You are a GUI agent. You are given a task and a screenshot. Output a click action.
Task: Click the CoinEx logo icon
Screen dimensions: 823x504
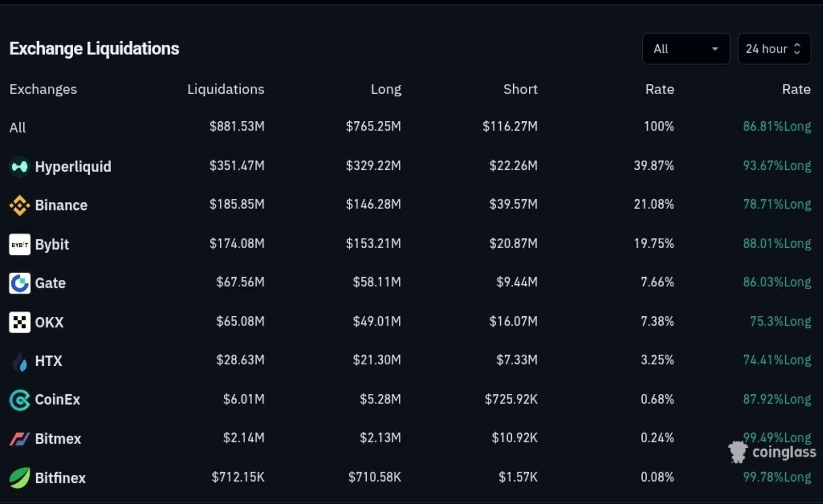click(x=19, y=400)
